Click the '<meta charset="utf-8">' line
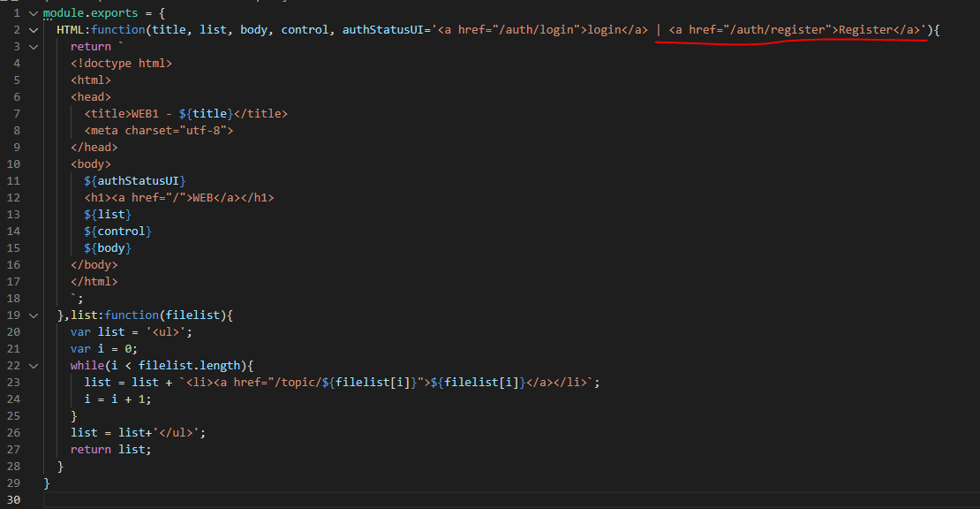 pyautogui.click(x=159, y=131)
